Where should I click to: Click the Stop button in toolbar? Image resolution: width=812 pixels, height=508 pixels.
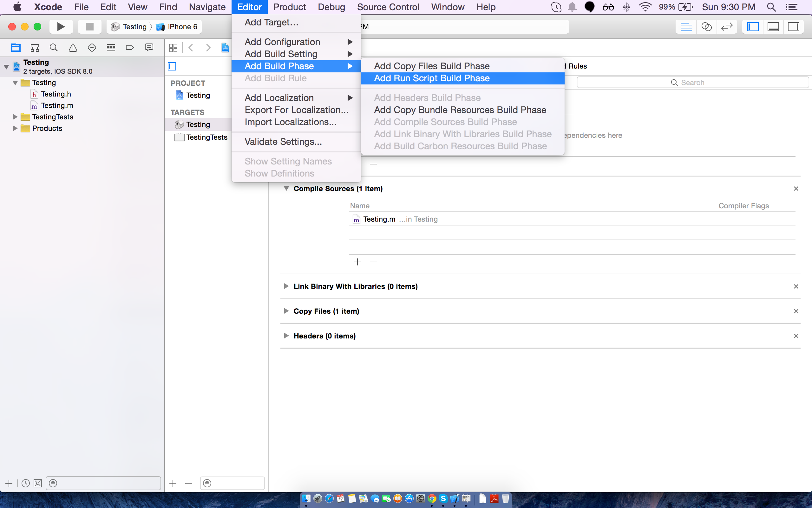[x=89, y=27]
